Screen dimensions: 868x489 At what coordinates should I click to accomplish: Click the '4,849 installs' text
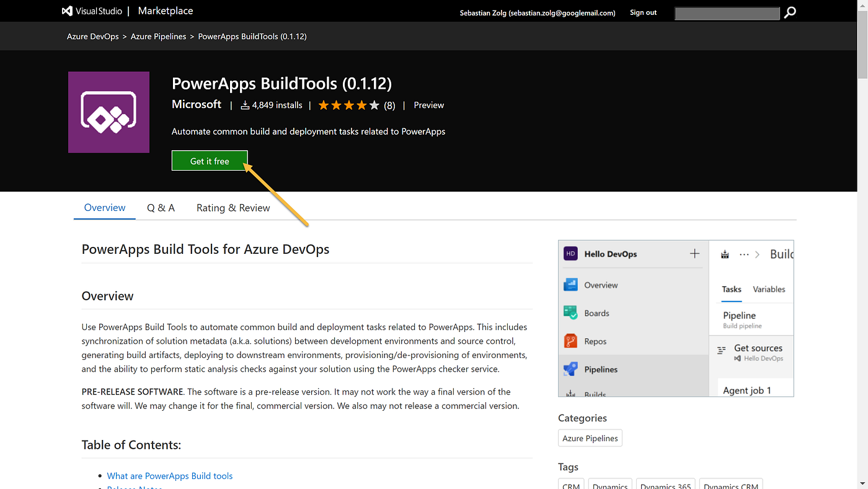tap(277, 105)
